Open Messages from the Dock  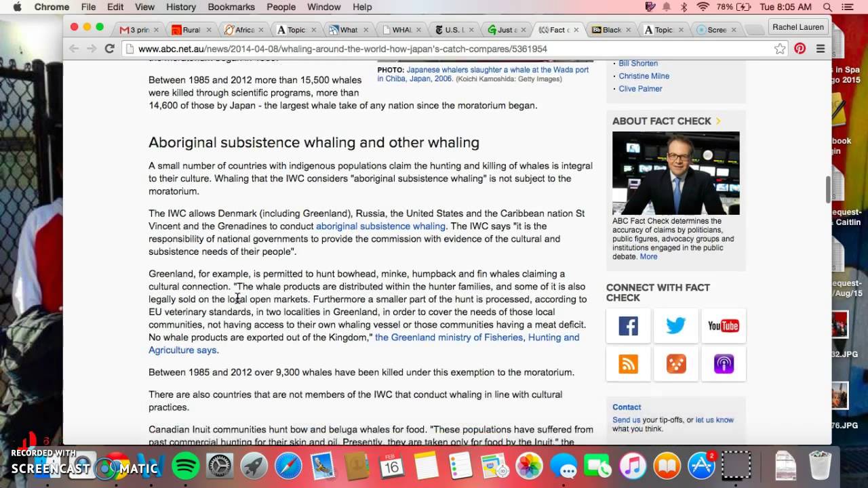[564, 466]
